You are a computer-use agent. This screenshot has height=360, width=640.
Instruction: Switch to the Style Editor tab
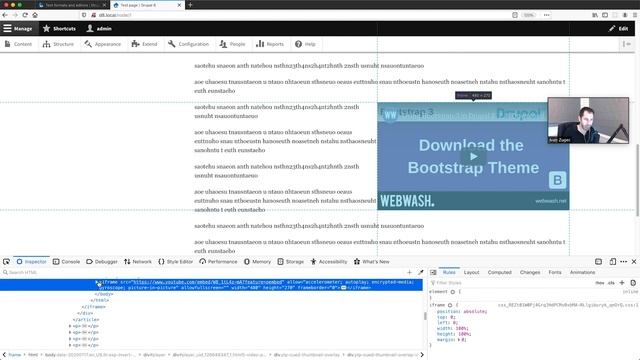click(x=175, y=262)
